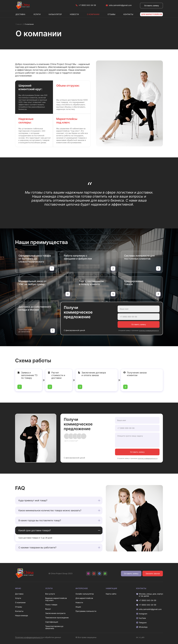Click the contract icon beside 'Заключение договора'

[79, 373]
